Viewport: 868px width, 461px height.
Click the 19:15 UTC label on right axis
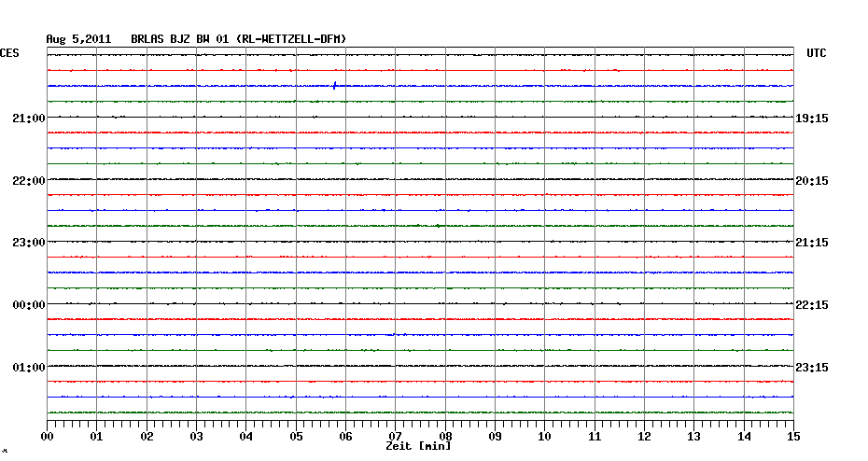[x=812, y=119]
